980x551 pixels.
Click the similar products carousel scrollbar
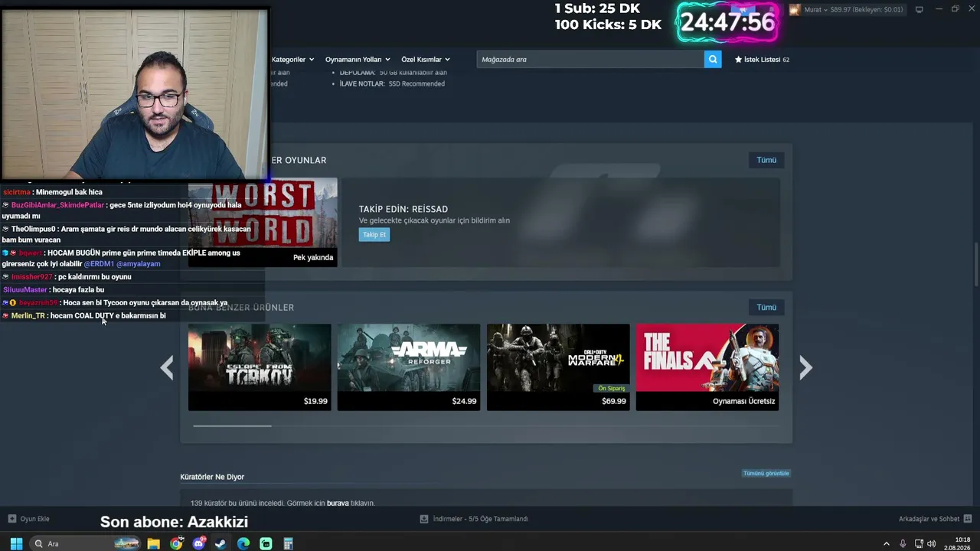[x=232, y=425]
